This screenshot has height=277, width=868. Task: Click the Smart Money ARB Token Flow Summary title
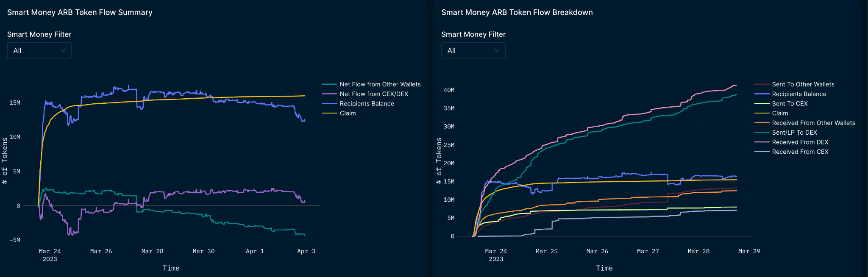coord(79,12)
